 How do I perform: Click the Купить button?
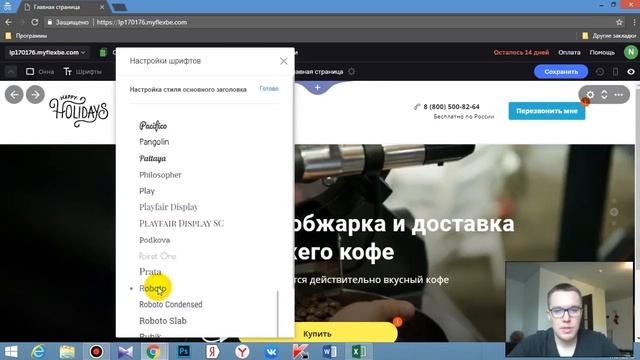(317, 334)
